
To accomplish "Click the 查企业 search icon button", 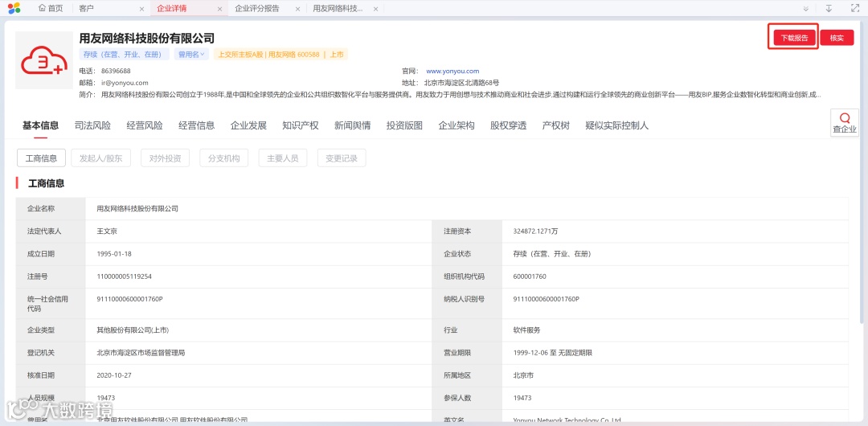I will pos(845,123).
